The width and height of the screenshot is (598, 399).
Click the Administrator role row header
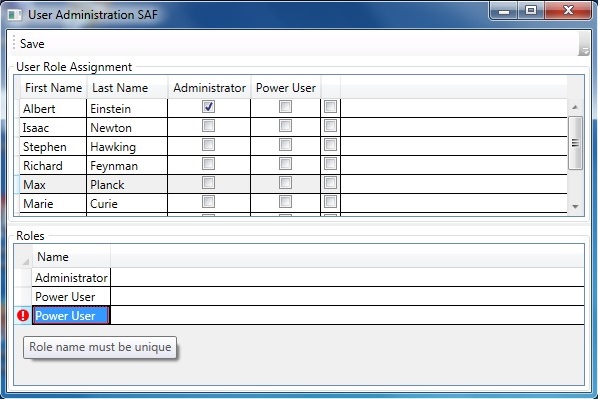[x=24, y=277]
